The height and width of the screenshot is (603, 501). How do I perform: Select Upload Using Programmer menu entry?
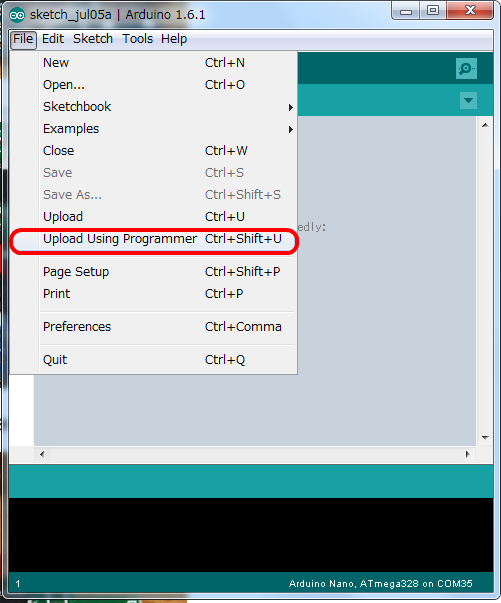point(154,239)
